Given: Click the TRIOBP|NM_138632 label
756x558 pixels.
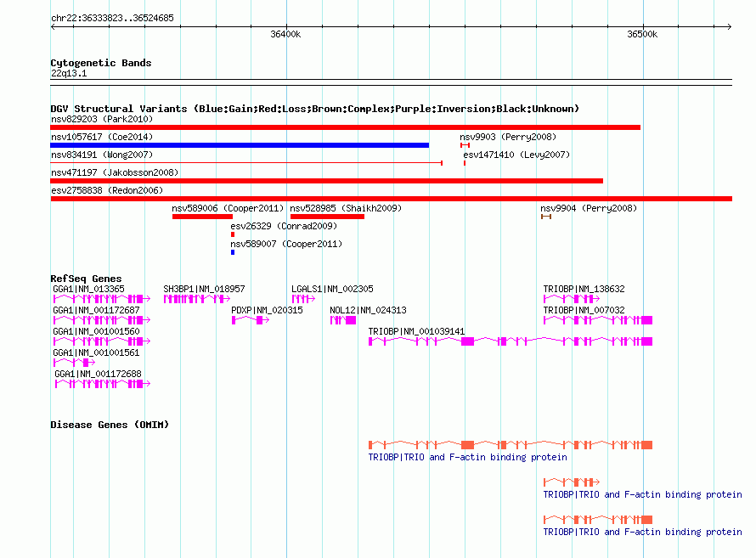Looking at the screenshot, I should [584, 289].
